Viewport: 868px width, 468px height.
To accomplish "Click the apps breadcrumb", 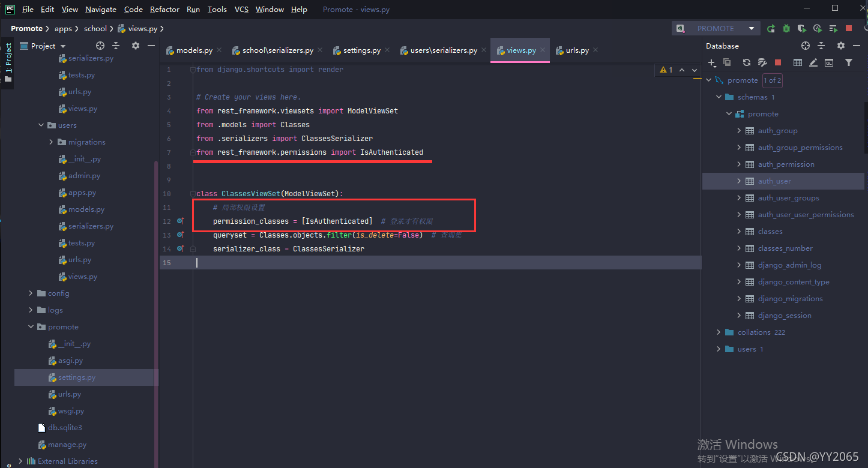I will (x=63, y=28).
